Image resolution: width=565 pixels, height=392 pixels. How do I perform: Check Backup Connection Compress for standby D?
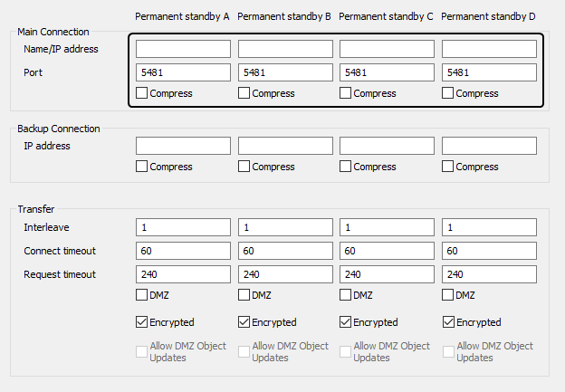click(447, 167)
